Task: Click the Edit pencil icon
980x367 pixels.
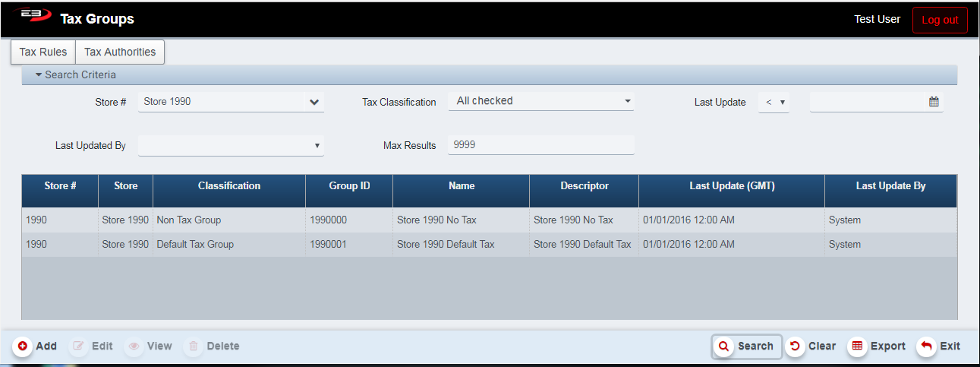Action: pos(78,346)
